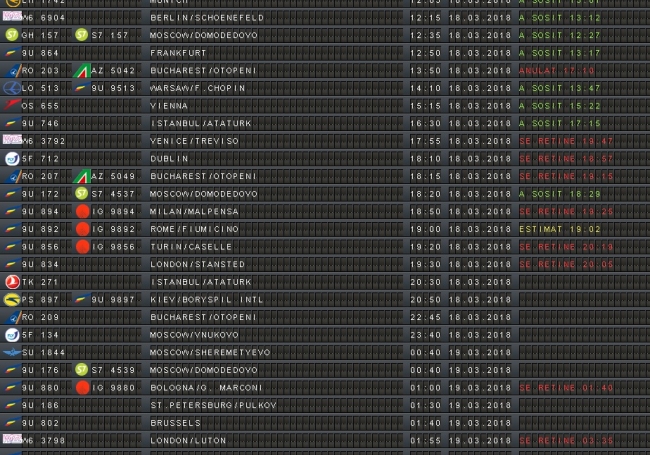Select the 22:45 scheduled time

point(425,317)
